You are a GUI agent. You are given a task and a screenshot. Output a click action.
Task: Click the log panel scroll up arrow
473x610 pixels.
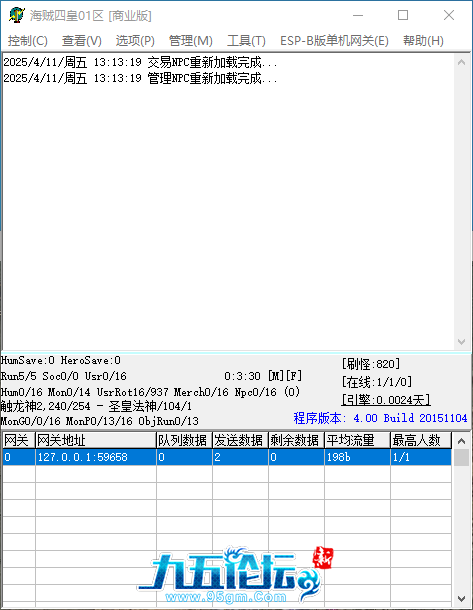point(462,62)
